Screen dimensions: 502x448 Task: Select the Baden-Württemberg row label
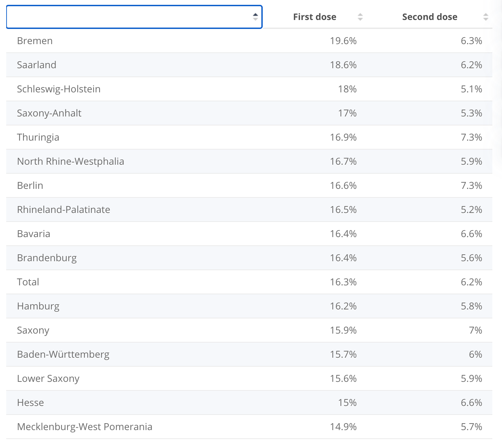pos(63,354)
